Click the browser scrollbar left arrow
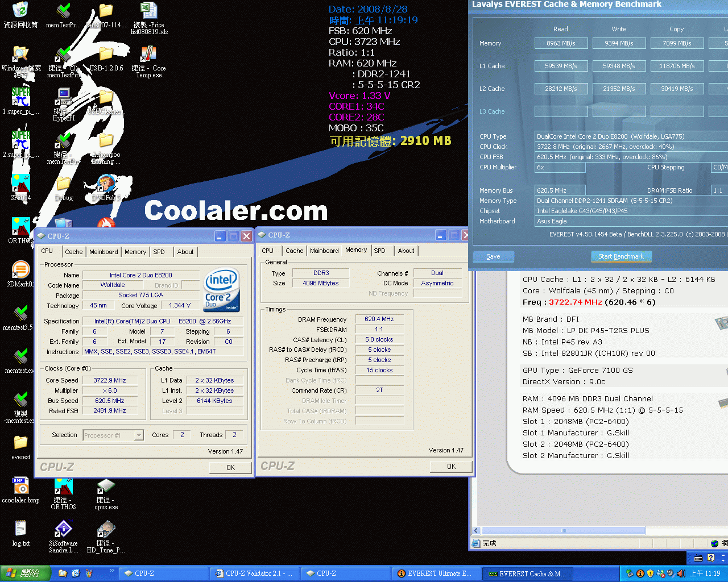728x582 pixels. pyautogui.click(x=476, y=530)
